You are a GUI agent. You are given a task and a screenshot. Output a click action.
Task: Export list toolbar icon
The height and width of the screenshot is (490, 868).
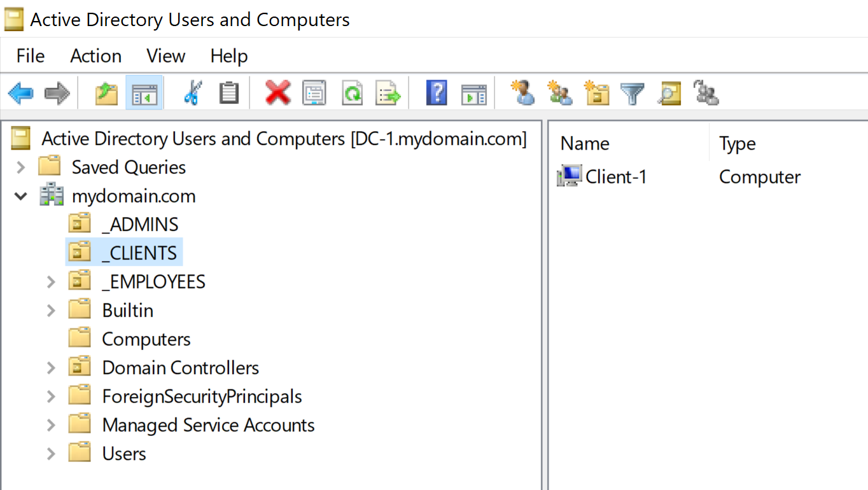(x=388, y=93)
